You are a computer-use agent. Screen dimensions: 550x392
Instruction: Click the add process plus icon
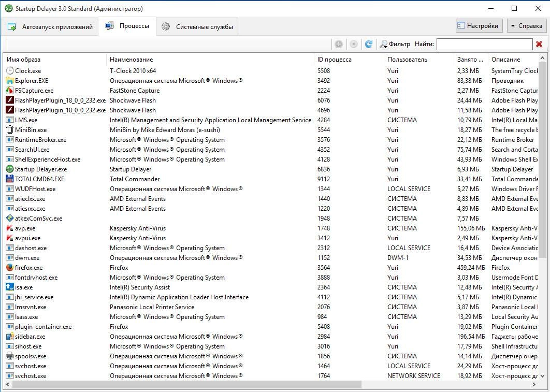click(339, 44)
